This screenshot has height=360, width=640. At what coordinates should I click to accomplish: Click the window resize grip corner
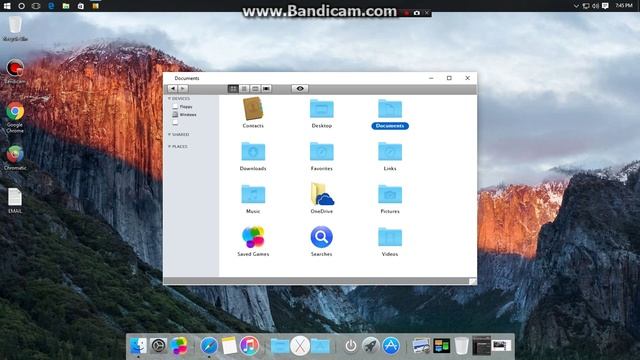(x=473, y=281)
